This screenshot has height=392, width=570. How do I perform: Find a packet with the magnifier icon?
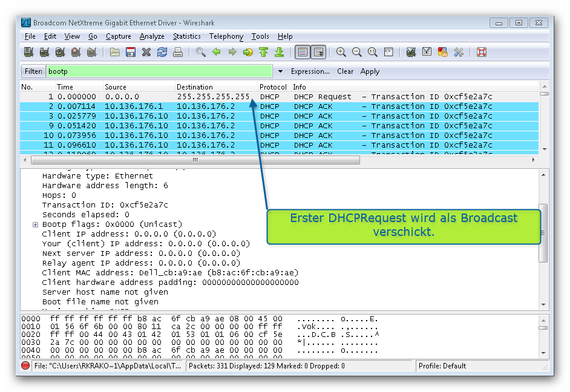coord(201,52)
